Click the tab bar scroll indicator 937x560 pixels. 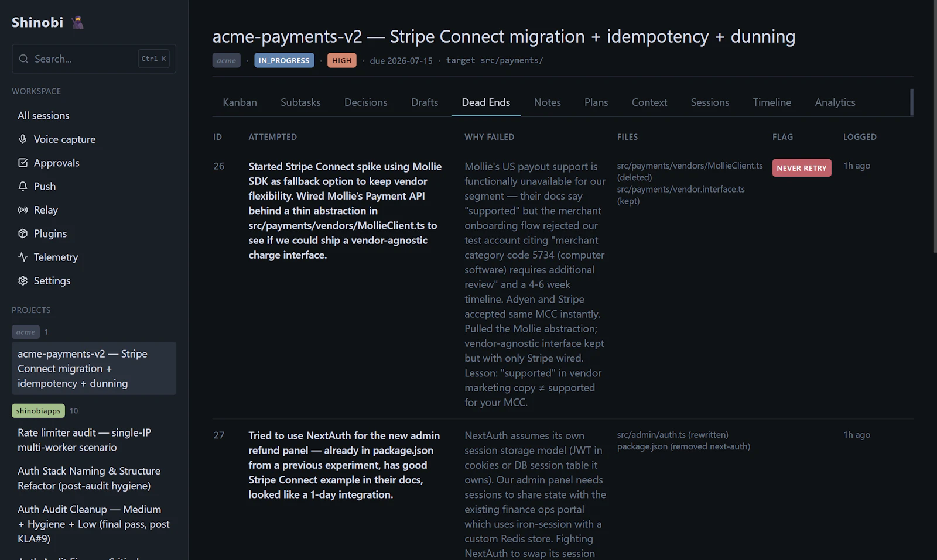pos(912,102)
